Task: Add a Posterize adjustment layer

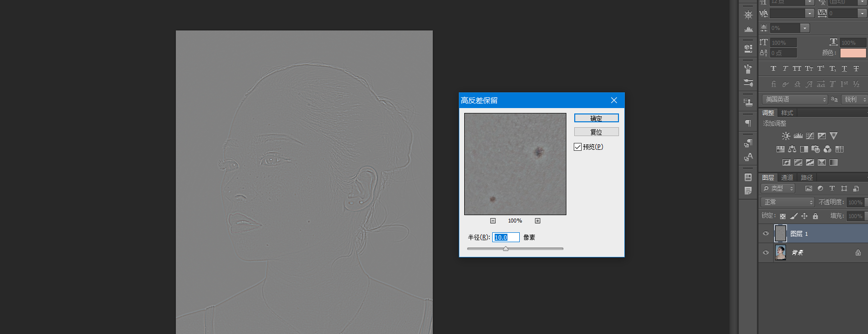Action: (798, 163)
